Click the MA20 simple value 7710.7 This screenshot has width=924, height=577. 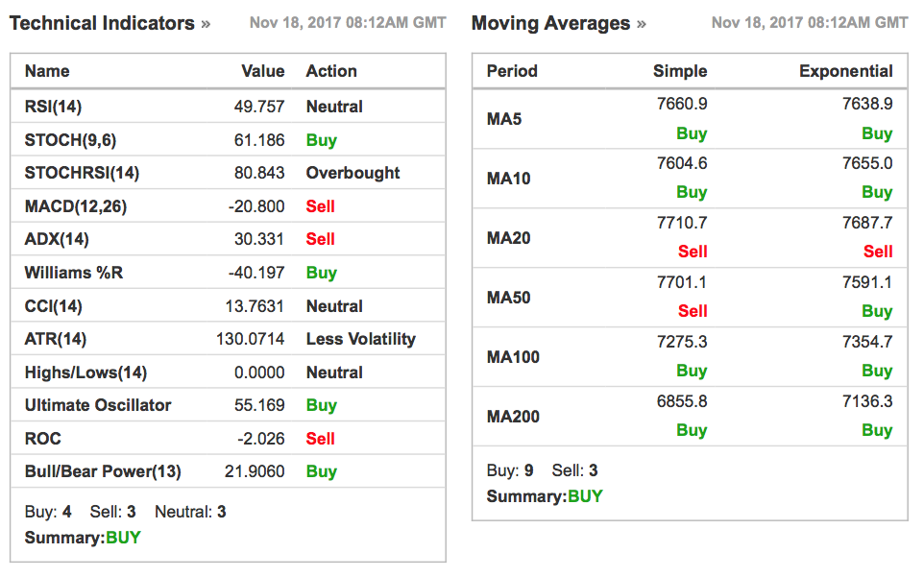point(682,223)
